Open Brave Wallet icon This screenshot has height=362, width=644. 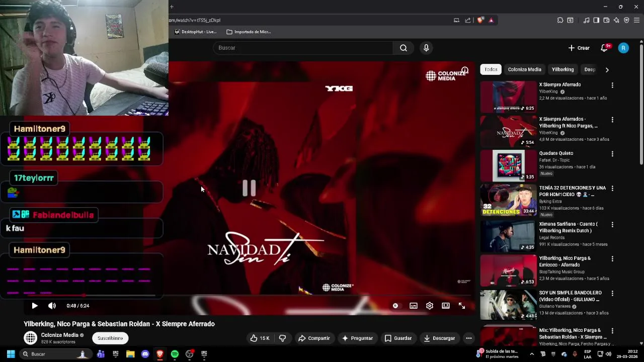coord(606,20)
